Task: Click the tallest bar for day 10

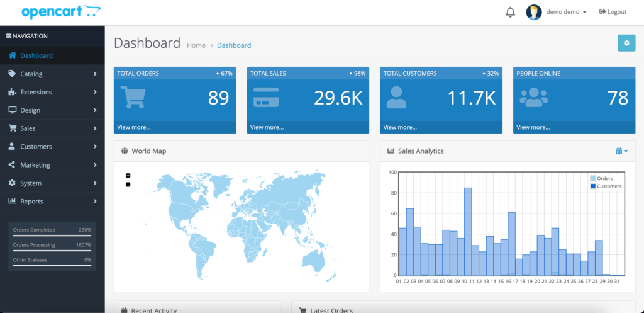Action: [x=468, y=232]
